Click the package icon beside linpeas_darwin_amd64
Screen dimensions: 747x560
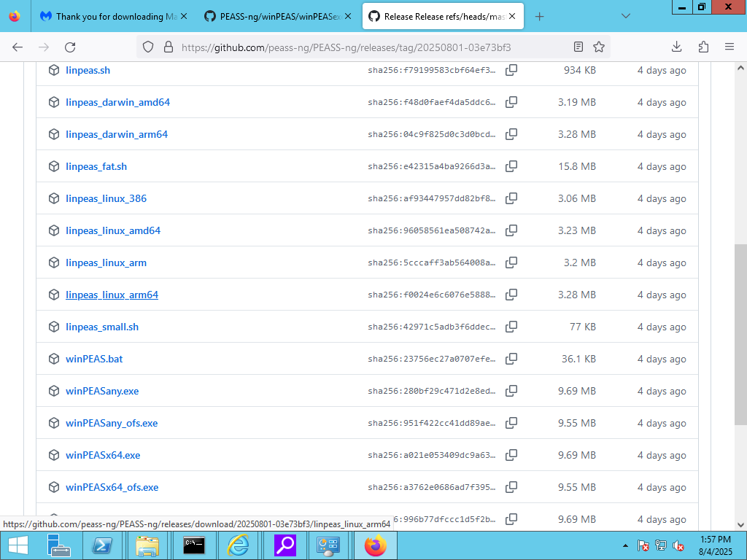click(x=53, y=102)
